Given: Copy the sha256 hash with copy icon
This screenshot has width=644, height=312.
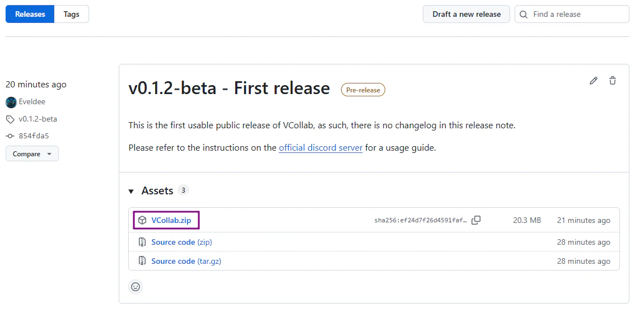Looking at the screenshot, I should coord(476,220).
